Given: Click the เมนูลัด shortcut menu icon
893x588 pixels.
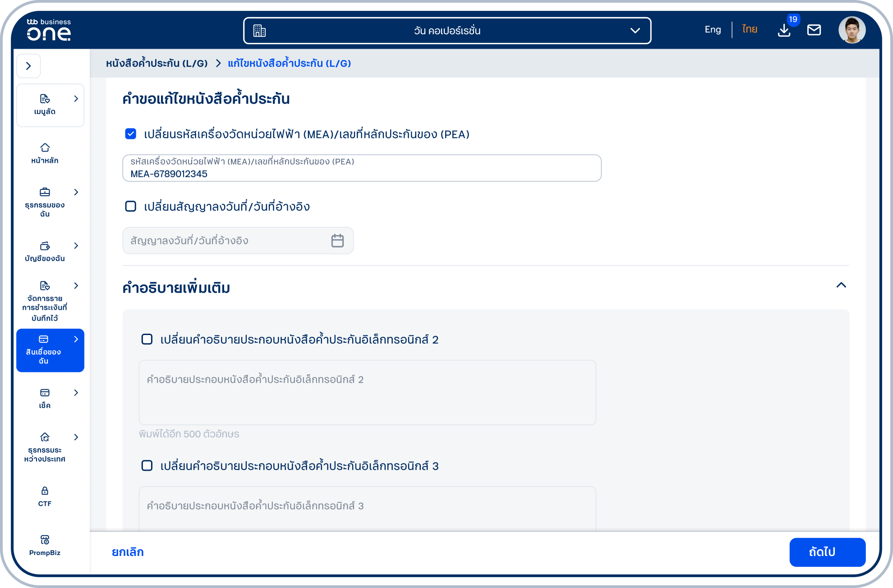Looking at the screenshot, I should point(45,99).
